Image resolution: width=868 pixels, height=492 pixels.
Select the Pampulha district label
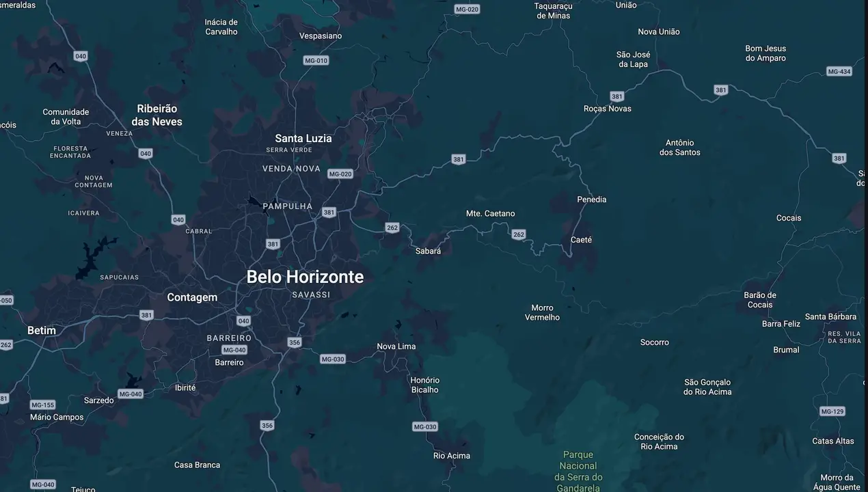[288, 206]
